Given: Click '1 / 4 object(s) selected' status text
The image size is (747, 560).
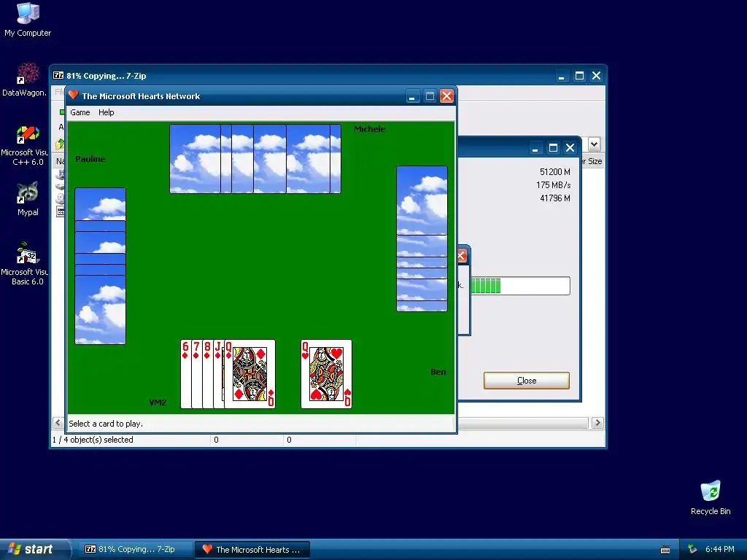Looking at the screenshot, I should coord(93,440).
